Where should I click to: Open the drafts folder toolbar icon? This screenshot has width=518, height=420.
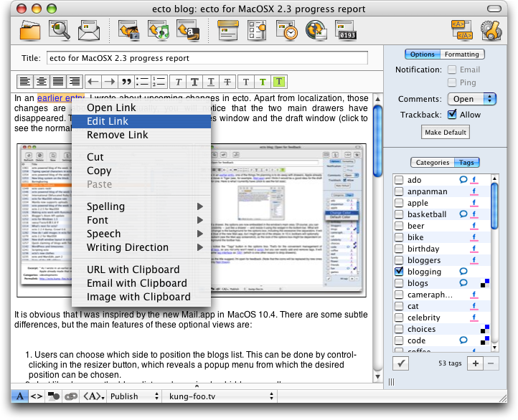(30, 30)
